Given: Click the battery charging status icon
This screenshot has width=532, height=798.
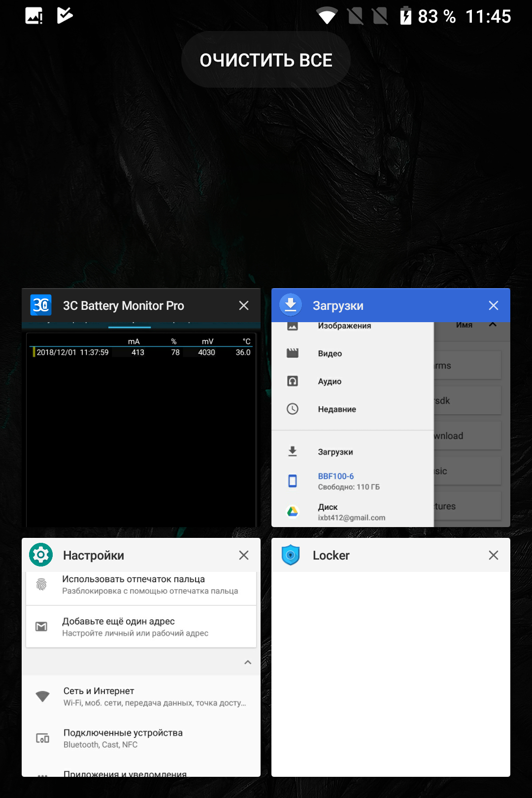Looking at the screenshot, I should (405, 16).
